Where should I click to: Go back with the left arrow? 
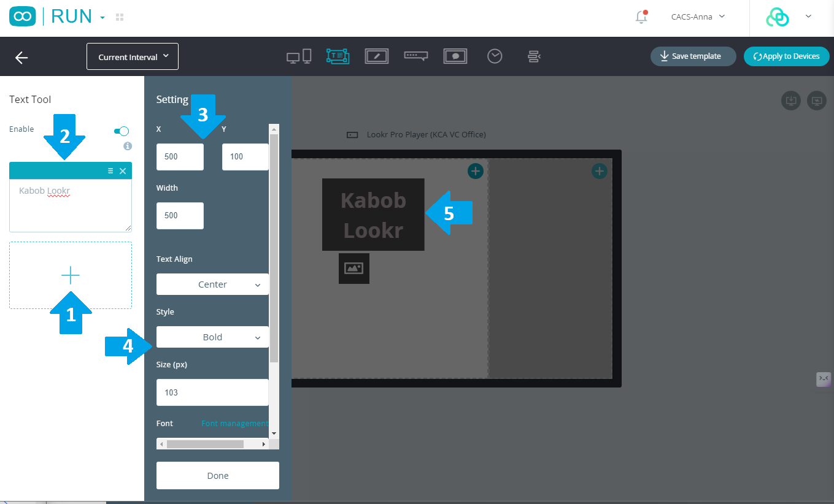tap(21, 57)
